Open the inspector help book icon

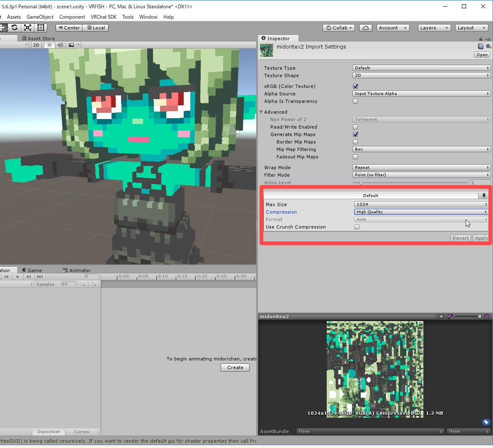pos(481,46)
